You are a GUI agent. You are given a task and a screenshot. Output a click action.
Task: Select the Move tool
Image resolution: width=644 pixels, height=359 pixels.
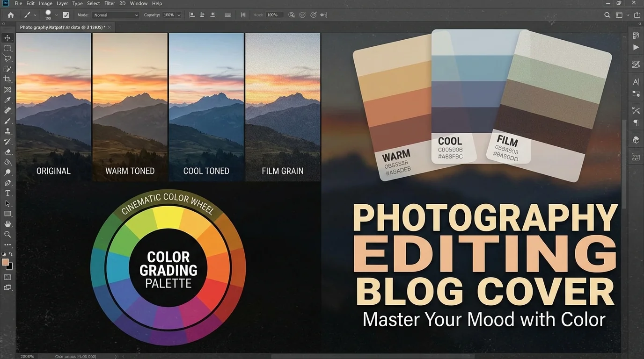(x=7, y=38)
